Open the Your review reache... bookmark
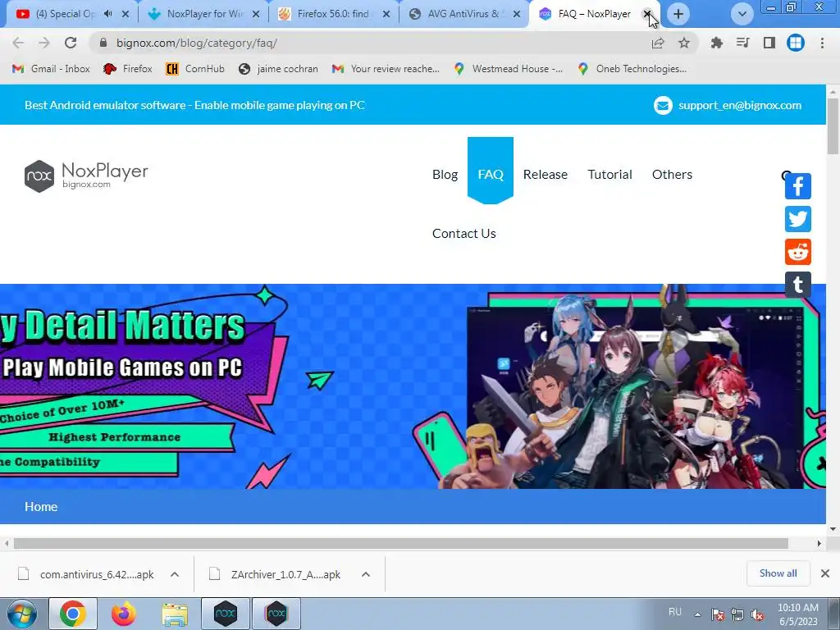 386,69
